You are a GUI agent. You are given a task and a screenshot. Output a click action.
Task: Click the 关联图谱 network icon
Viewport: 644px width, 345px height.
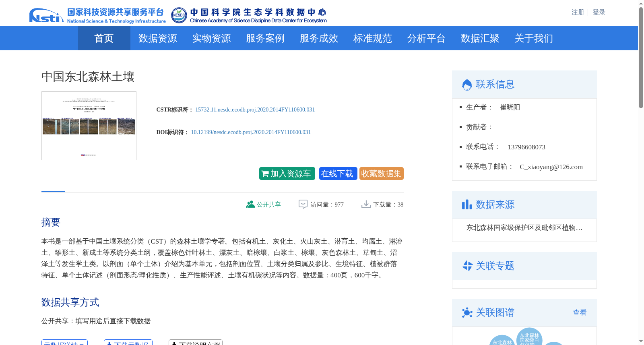click(467, 312)
